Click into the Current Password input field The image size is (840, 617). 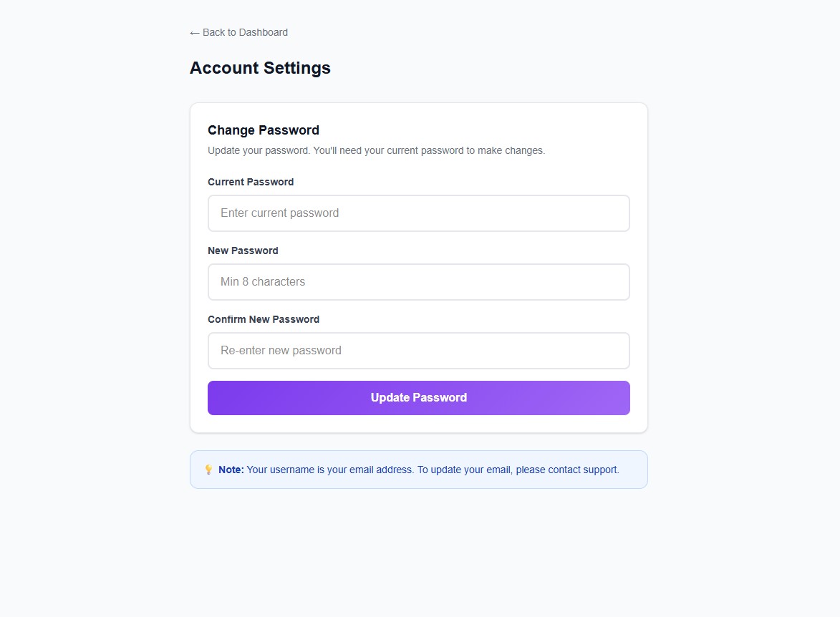[418, 213]
